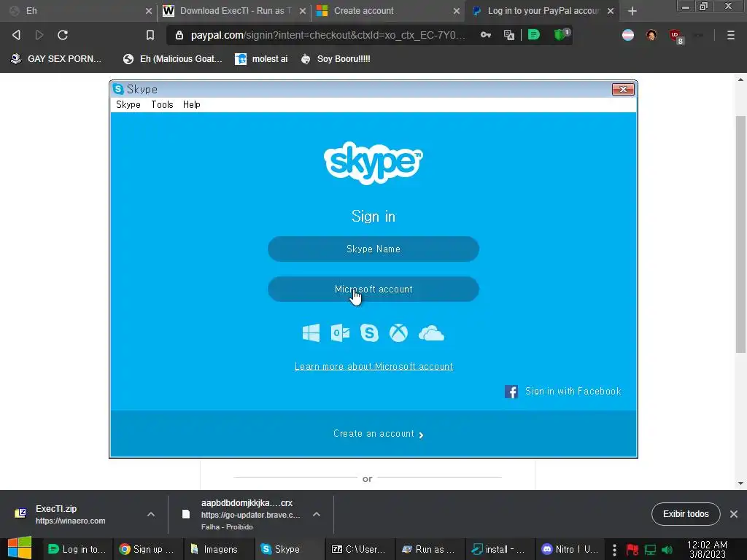Open Imagens taskbar item
Viewport: 747px width, 560px height.
219,549
